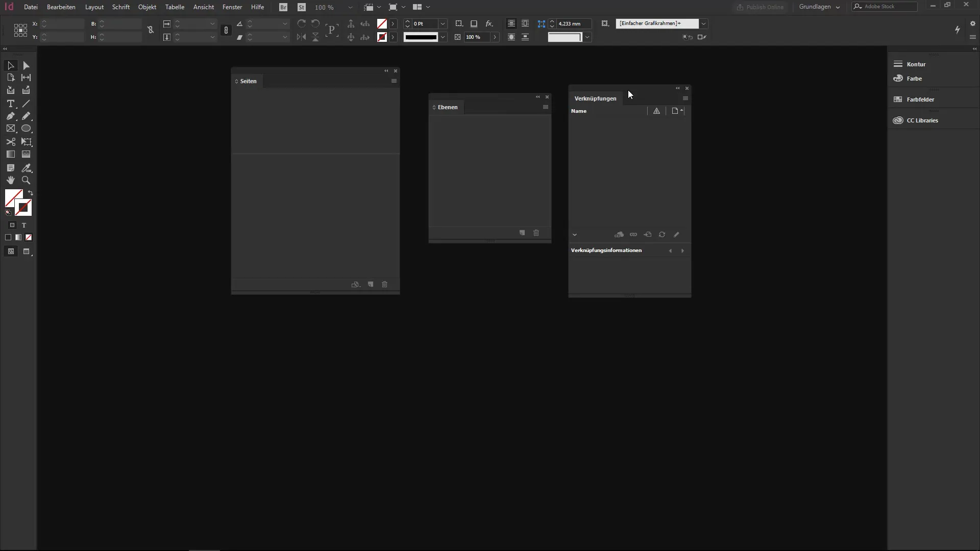Select the Gradient Feather tool
This screenshot has width=980, height=551.
click(x=26, y=154)
